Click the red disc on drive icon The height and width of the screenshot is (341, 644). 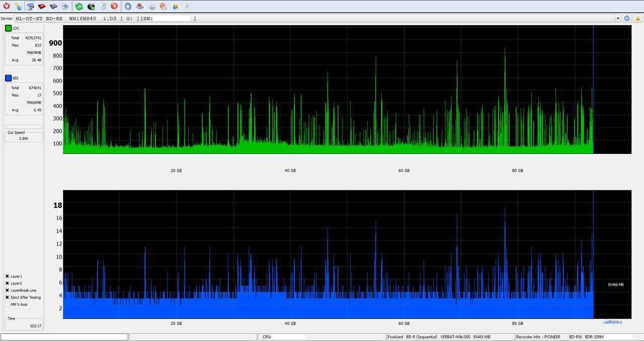click(140, 6)
